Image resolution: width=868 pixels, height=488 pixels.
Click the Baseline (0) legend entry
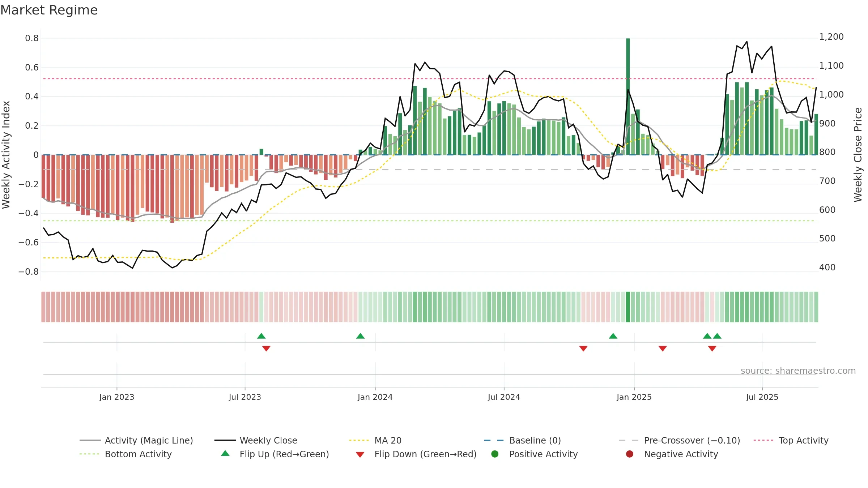pyautogui.click(x=522, y=440)
